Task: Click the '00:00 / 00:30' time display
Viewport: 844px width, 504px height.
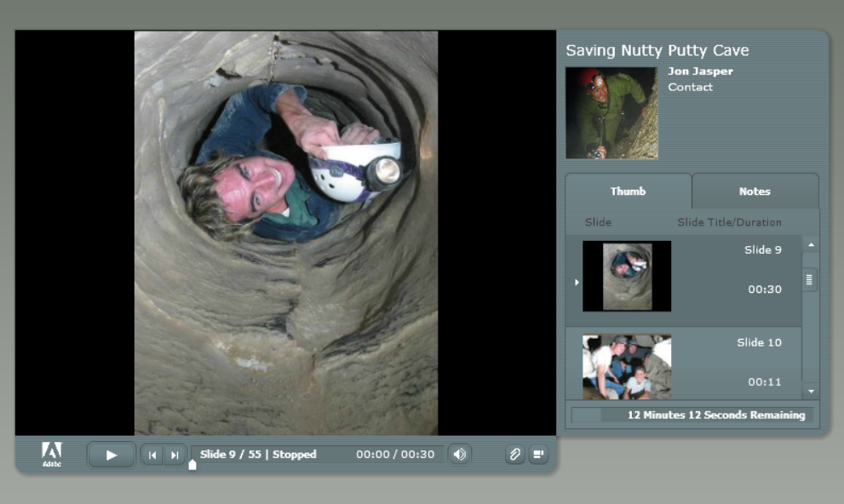Action: 395,455
